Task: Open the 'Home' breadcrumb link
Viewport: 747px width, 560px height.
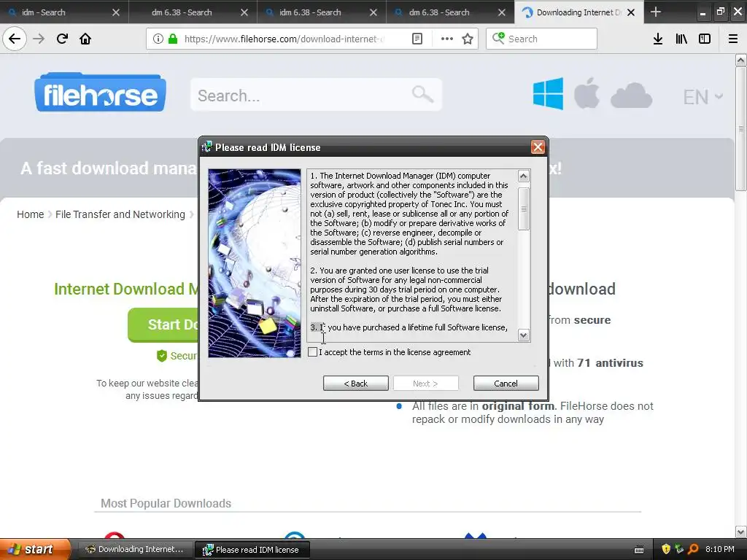Action: click(30, 214)
